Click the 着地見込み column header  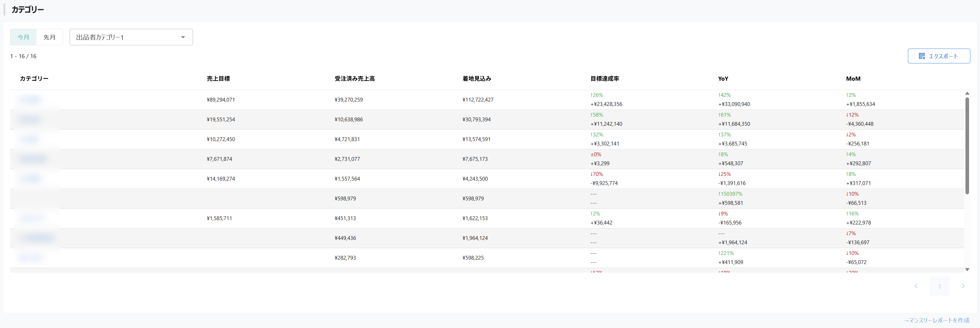[x=477, y=79]
